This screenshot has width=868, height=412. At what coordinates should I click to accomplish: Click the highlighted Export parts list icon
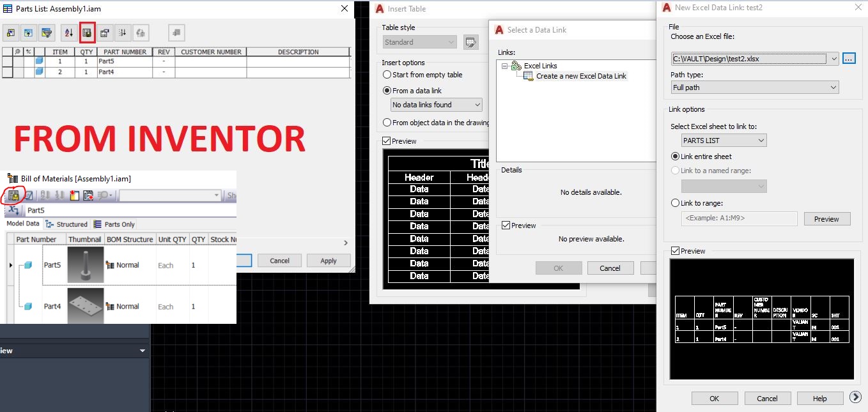[x=87, y=33]
